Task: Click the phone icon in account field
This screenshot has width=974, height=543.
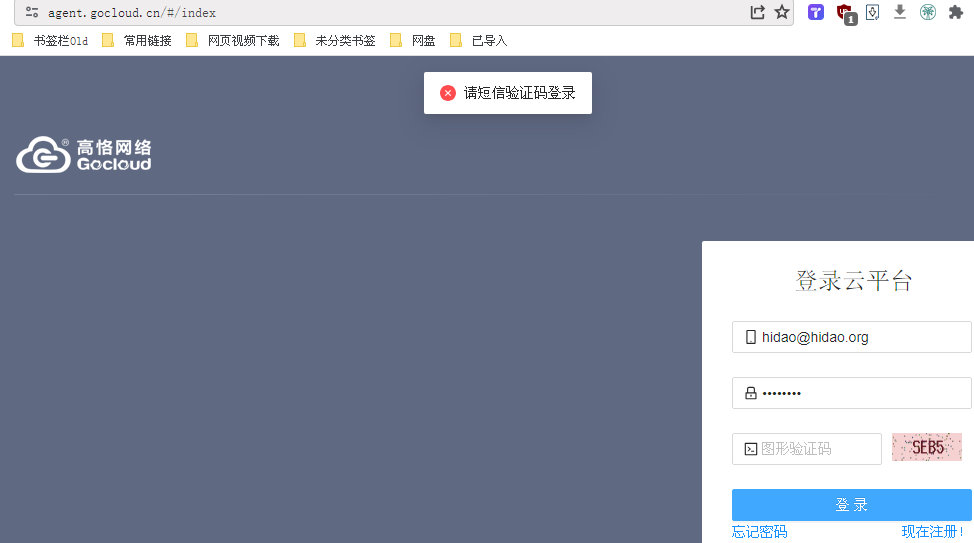Action: coord(750,337)
